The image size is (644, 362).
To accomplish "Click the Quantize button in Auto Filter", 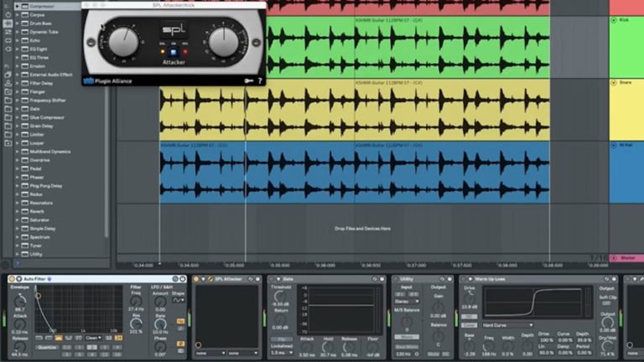I will 47,346.
